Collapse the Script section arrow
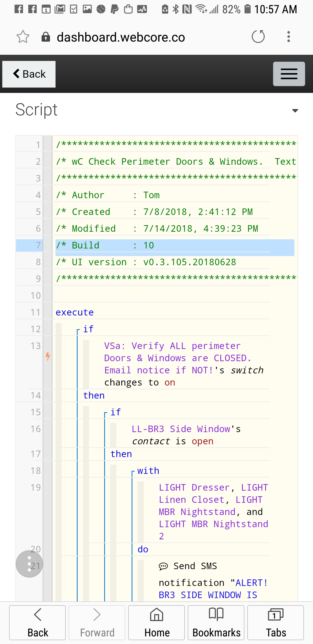The width and height of the screenshot is (313, 644). tap(295, 111)
